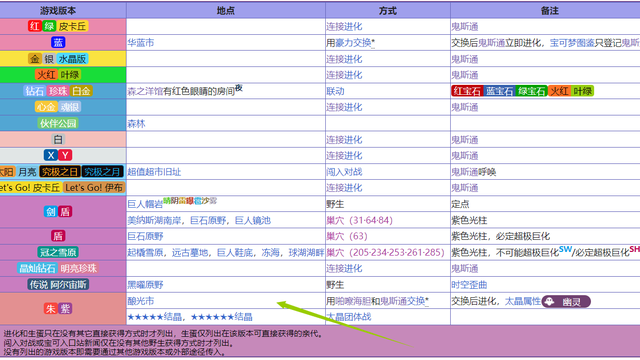
Task: Click the 紫 version badge
Action: point(65,309)
